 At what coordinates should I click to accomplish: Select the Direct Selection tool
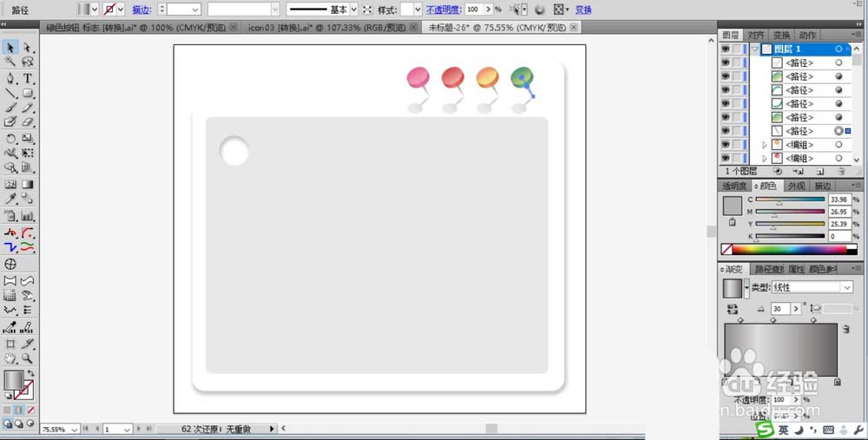(27, 48)
